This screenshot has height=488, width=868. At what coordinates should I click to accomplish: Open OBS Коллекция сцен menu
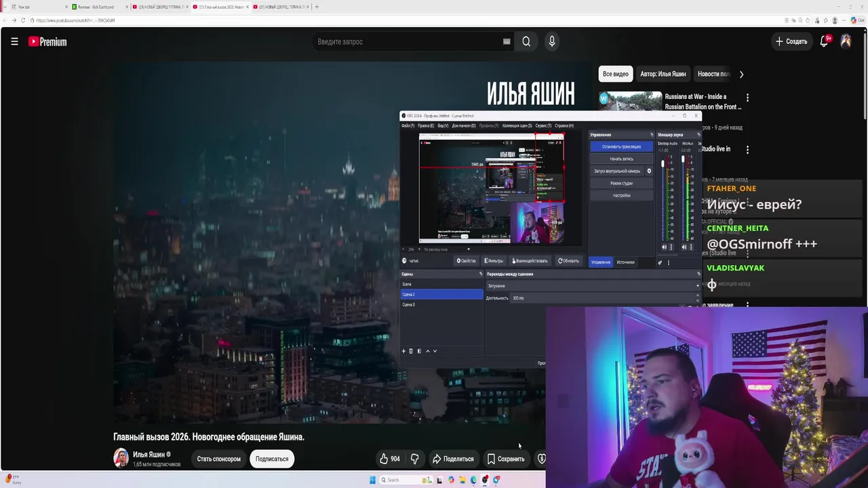tap(517, 125)
